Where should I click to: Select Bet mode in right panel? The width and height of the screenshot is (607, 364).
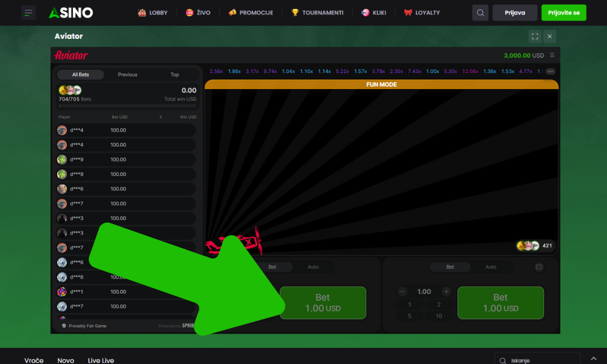(450, 267)
